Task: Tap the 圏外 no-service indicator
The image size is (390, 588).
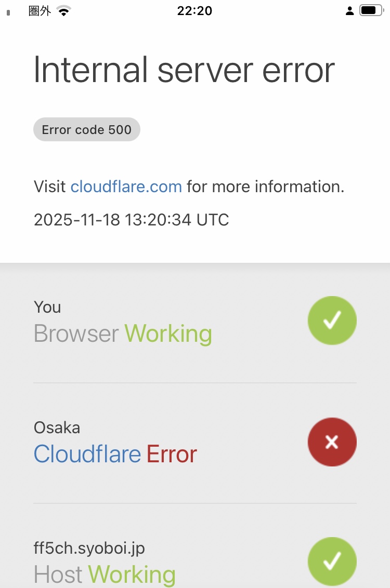Action: coord(40,11)
